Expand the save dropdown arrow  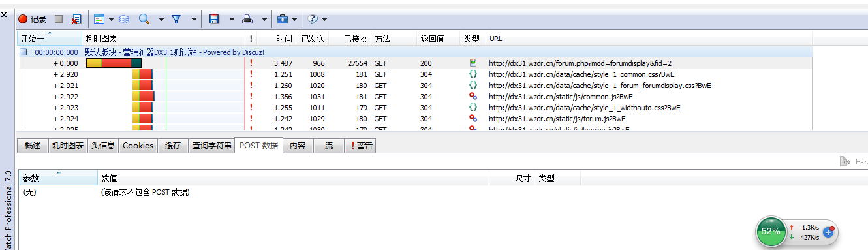pos(232,20)
